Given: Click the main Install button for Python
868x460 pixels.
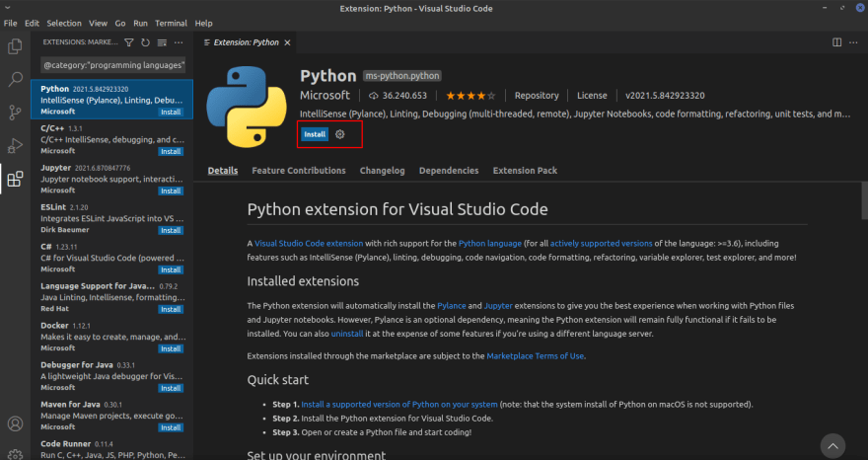Looking at the screenshot, I should [315, 134].
